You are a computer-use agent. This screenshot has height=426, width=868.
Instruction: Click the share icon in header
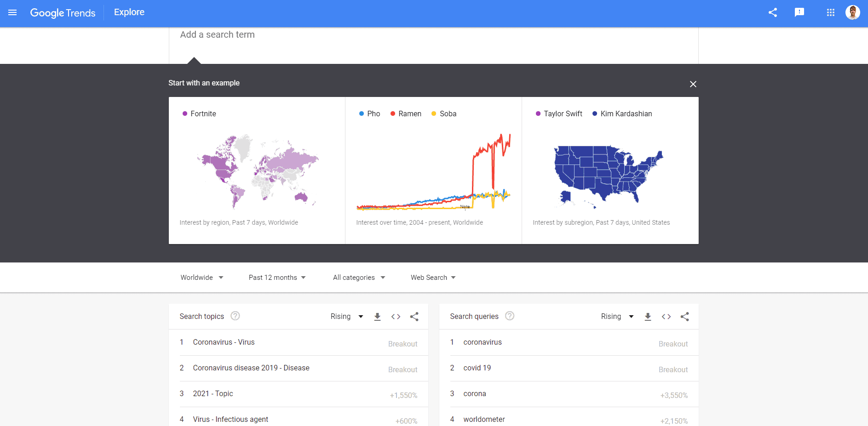pyautogui.click(x=773, y=12)
